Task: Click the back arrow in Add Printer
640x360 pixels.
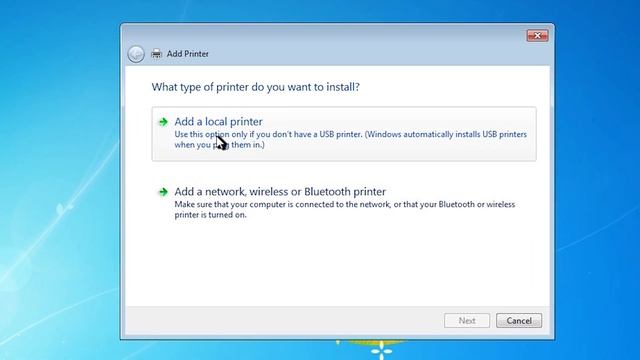Action: pyautogui.click(x=136, y=54)
